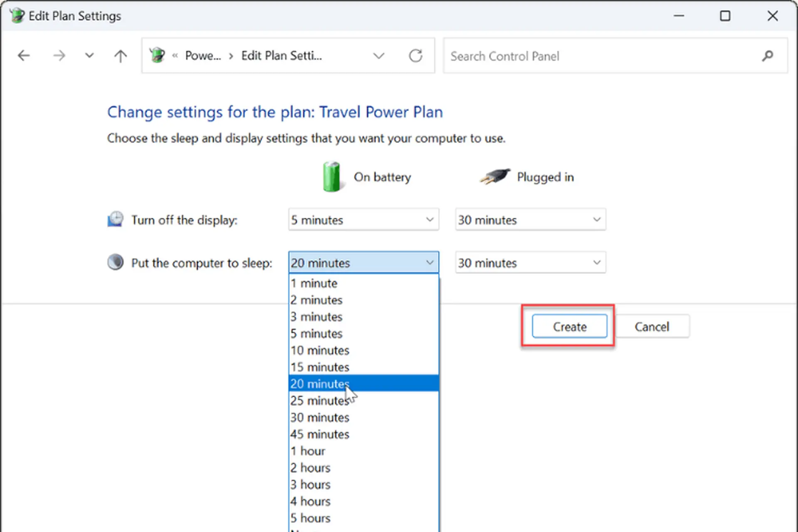The image size is (798, 532).
Task: Open display timeout On battery dropdown
Action: coord(364,219)
